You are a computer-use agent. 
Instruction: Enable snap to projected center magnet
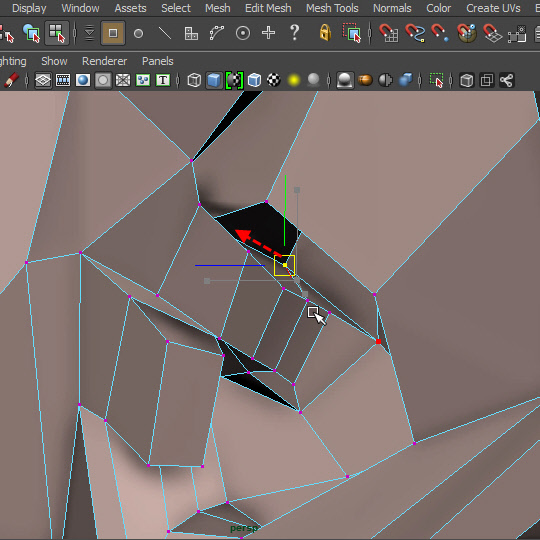(467, 33)
